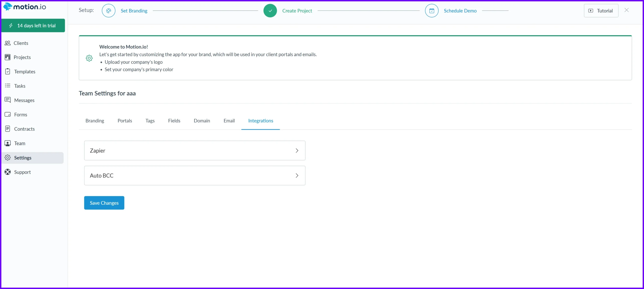Click the Set Branding palette icon
Viewport: 644px width, 289px height.
click(x=108, y=11)
